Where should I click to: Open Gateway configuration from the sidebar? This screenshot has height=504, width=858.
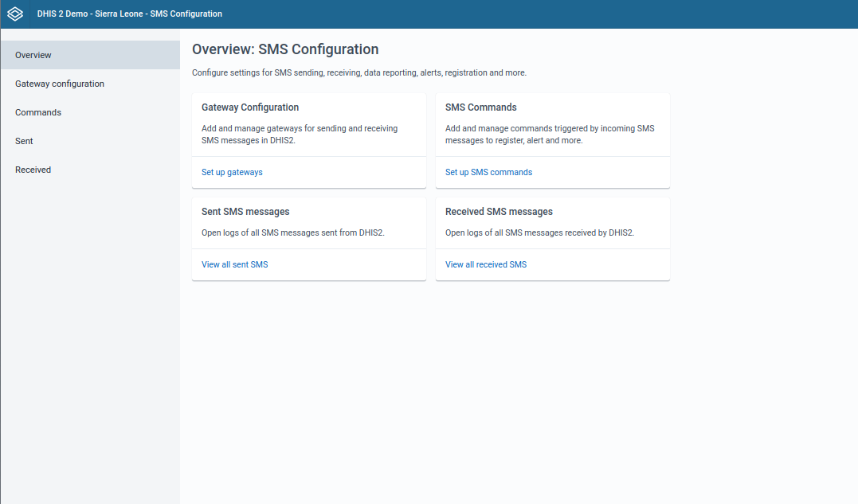point(60,84)
